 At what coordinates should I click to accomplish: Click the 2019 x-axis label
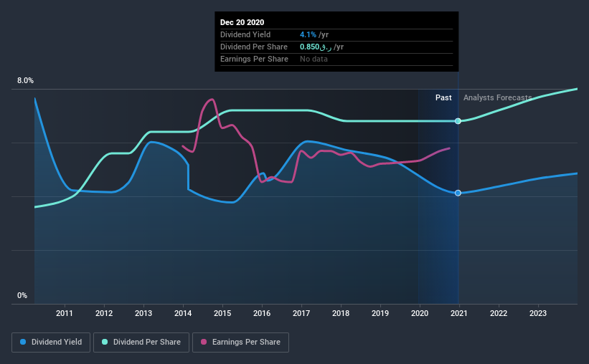(380, 313)
